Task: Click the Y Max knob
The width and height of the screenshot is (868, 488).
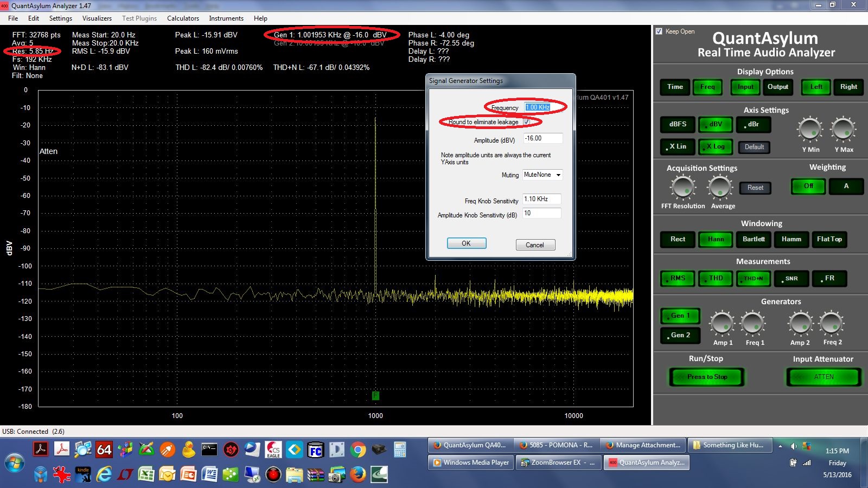Action: (x=844, y=130)
